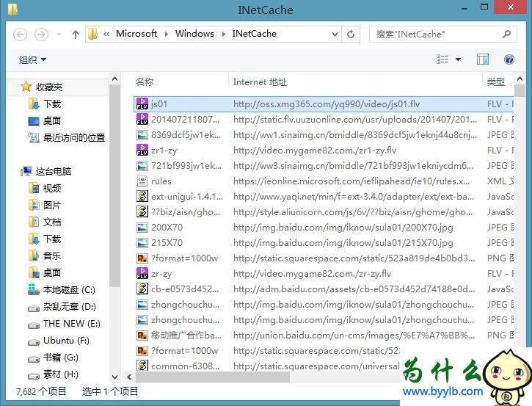
Task: Select the common-6308 JavaScript file icon
Action: (142, 366)
